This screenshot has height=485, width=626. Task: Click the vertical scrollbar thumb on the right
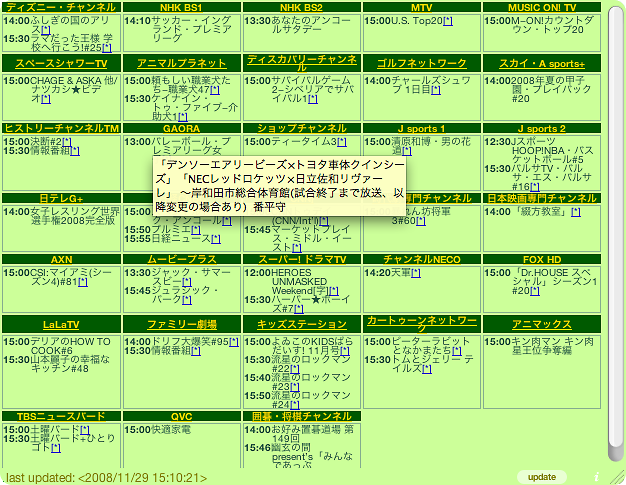(x=616, y=230)
